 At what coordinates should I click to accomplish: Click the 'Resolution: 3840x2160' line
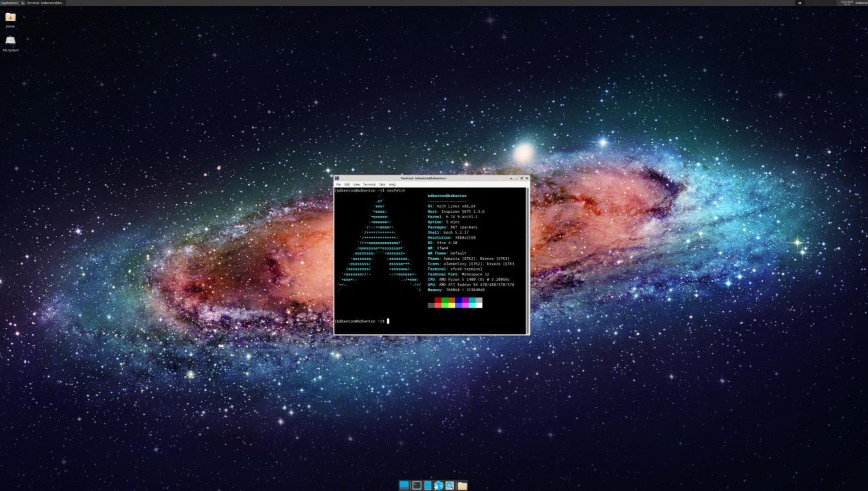[451, 238]
